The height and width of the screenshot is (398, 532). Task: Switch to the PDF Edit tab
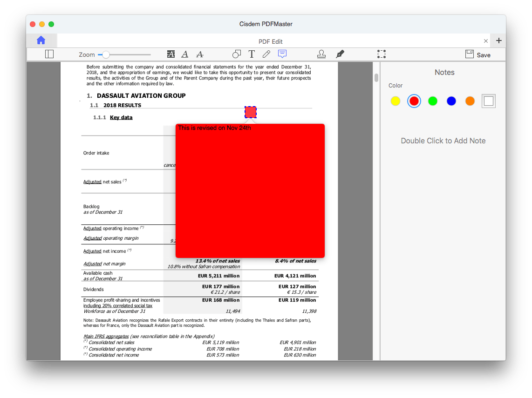click(270, 41)
